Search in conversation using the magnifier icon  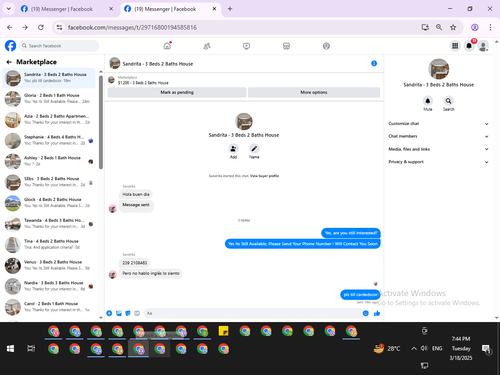click(449, 101)
